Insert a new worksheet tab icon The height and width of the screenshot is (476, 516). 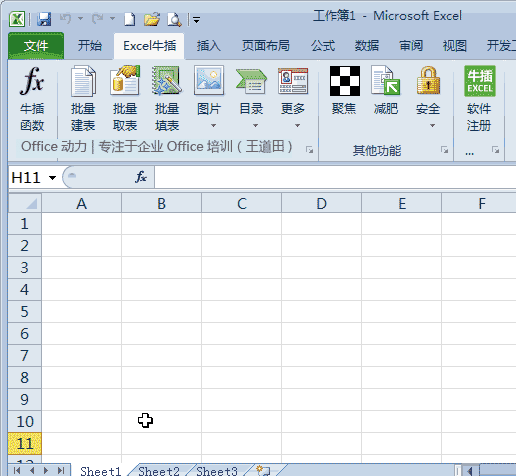click(263, 470)
